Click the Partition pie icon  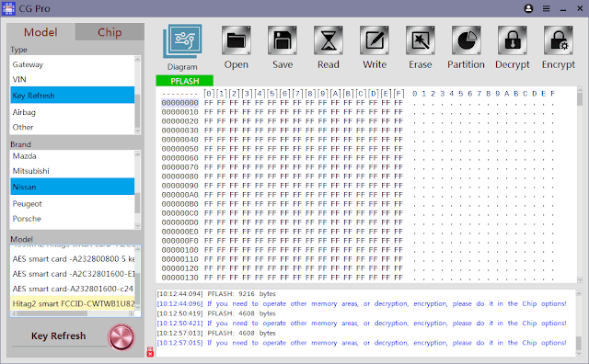[x=467, y=40]
